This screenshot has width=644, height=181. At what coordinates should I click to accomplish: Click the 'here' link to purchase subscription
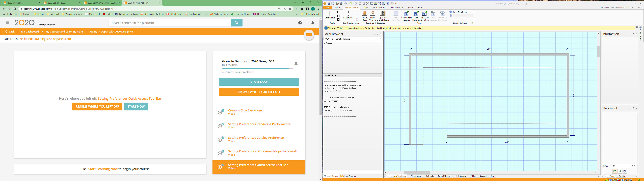coord(392,28)
